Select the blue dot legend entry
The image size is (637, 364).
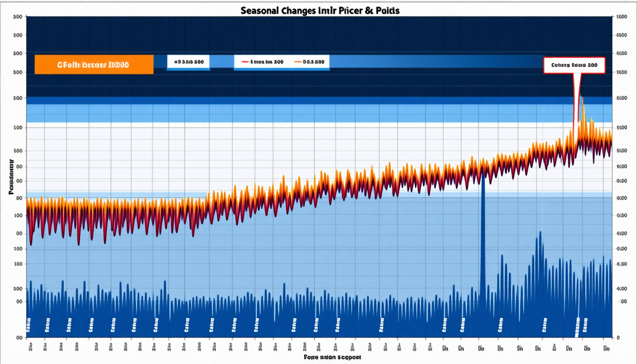pyautogui.click(x=176, y=62)
